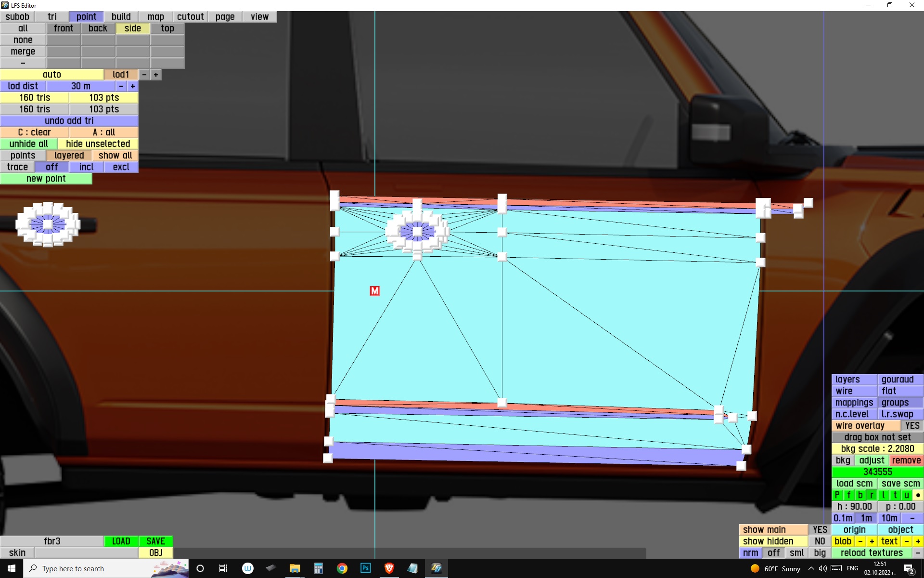Increase lod dist with plus button

coord(133,86)
